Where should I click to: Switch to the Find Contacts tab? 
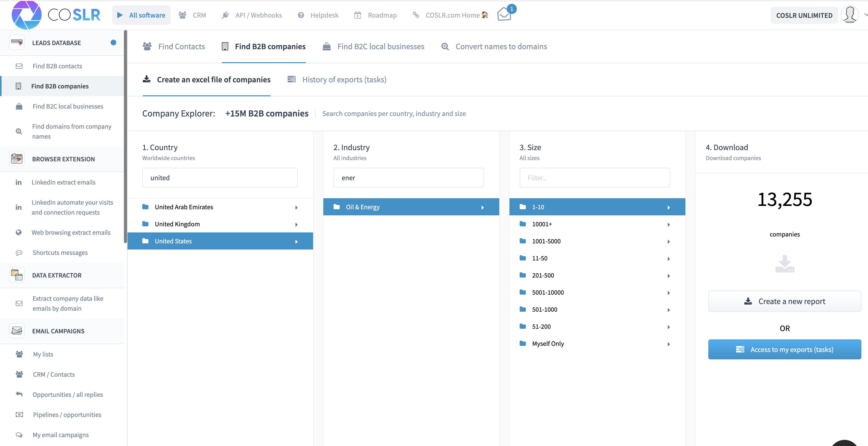point(174,46)
